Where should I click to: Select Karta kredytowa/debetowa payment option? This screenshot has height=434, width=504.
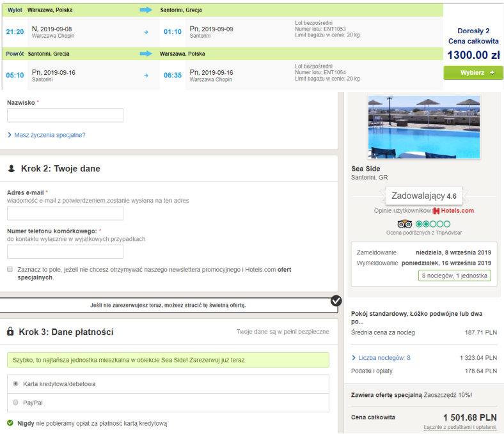pyautogui.click(x=16, y=384)
